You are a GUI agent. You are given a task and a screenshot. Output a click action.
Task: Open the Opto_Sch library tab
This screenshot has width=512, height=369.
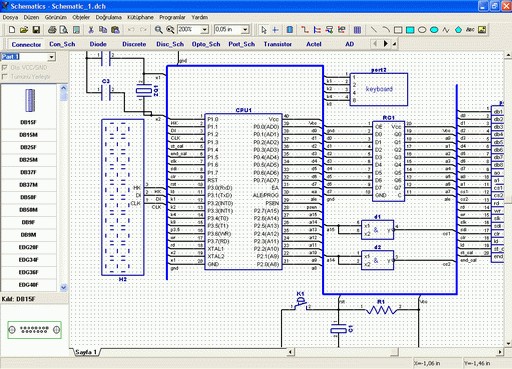[x=206, y=44]
